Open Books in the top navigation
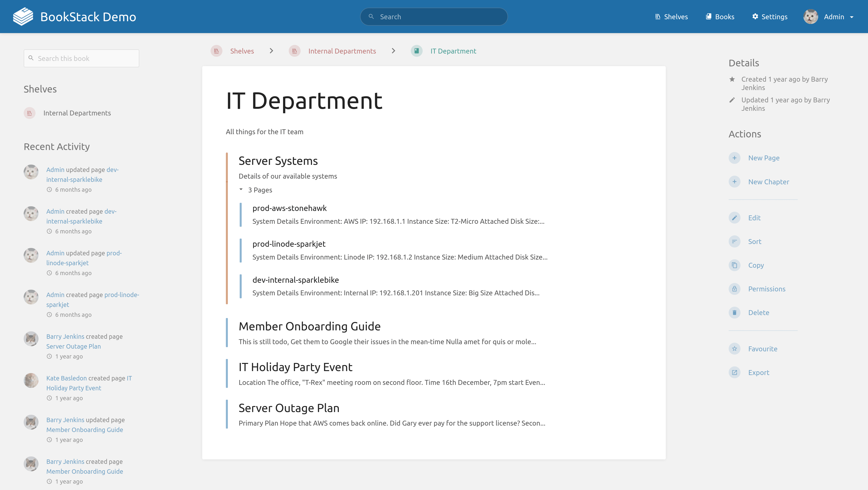Viewport: 868px width, 490px height. point(720,17)
